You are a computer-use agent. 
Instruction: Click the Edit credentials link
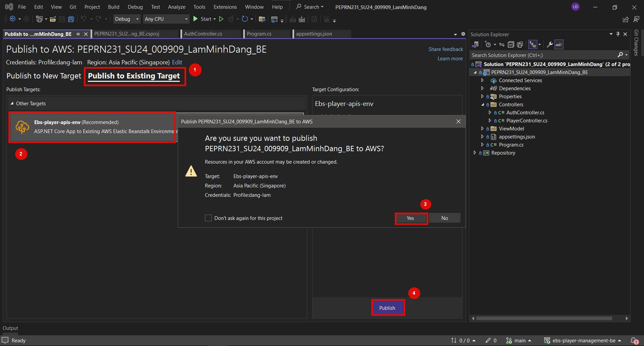point(177,62)
